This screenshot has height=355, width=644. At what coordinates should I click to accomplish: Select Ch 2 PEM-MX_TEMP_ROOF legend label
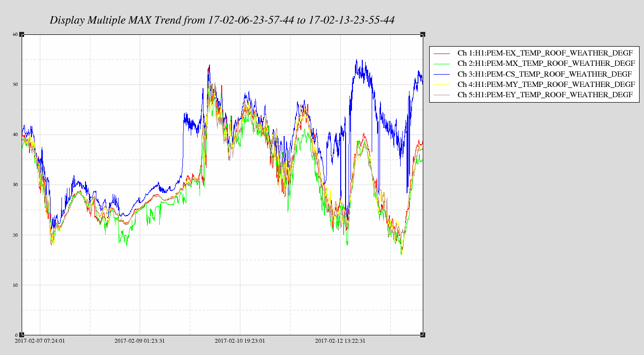545,63
